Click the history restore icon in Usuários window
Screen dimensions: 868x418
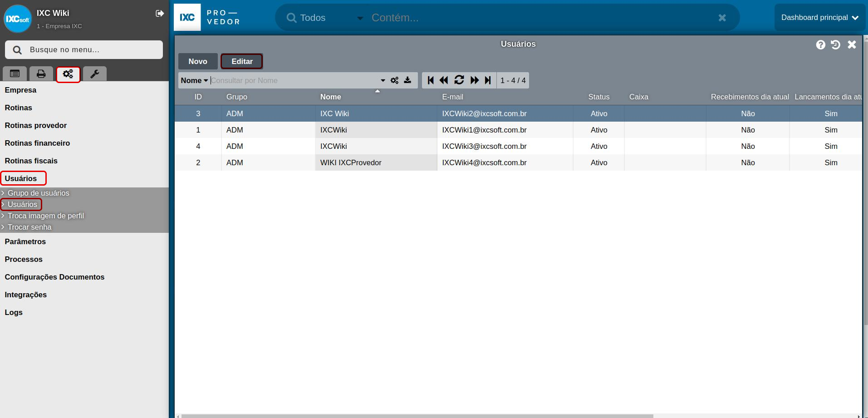click(836, 44)
